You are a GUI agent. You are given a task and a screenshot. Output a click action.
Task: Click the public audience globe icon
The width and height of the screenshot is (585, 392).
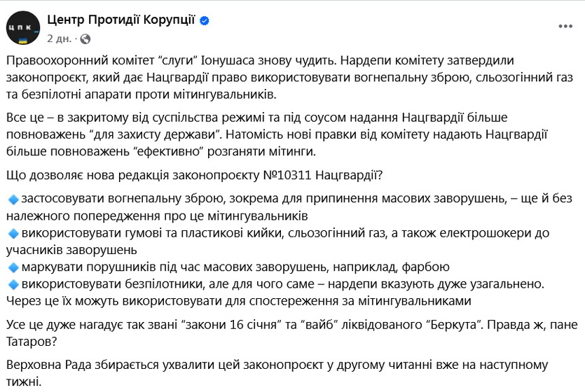click(x=85, y=38)
